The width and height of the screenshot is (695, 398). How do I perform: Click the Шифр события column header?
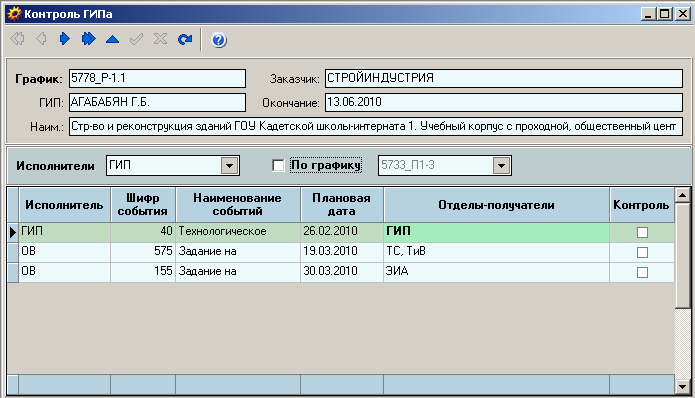click(x=143, y=205)
